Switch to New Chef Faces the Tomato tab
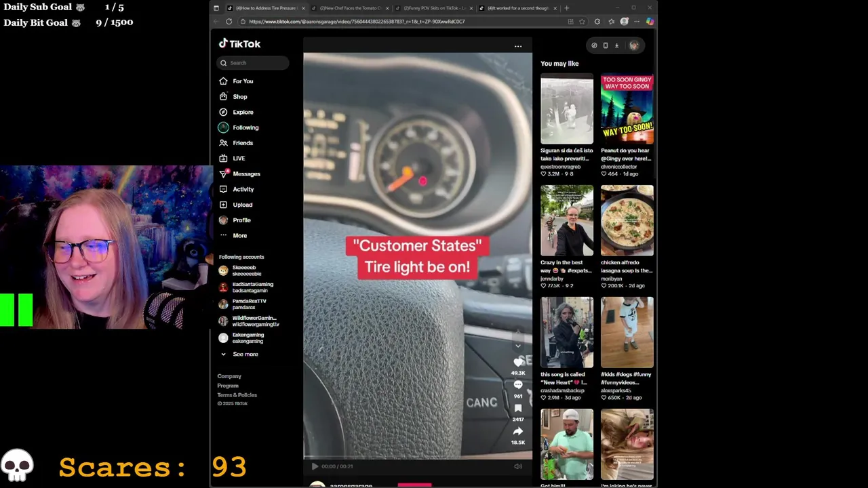Viewport: 868px width, 488px height. (351, 8)
